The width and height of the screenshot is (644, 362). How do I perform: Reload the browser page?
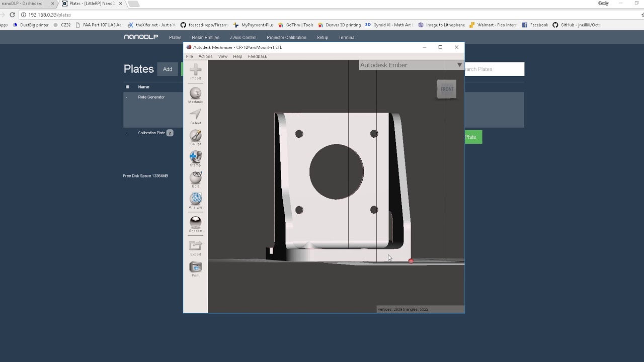click(x=12, y=15)
